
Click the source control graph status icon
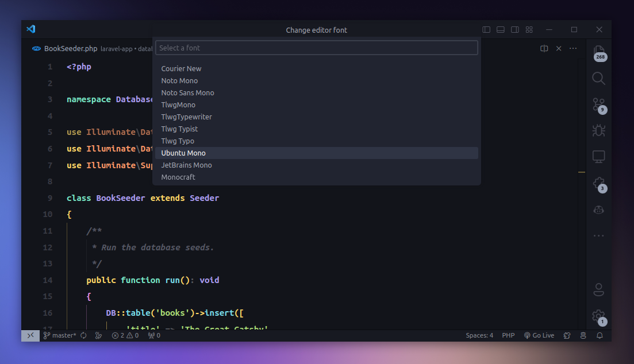[x=98, y=335]
